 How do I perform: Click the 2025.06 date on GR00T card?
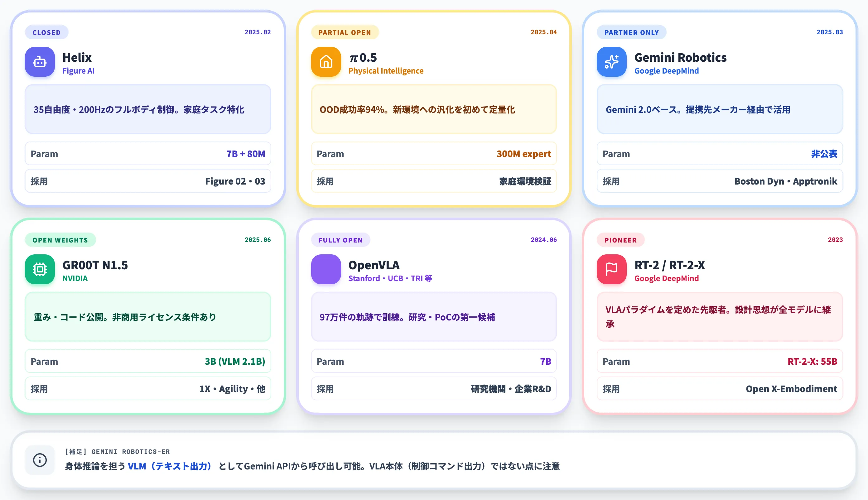click(258, 240)
